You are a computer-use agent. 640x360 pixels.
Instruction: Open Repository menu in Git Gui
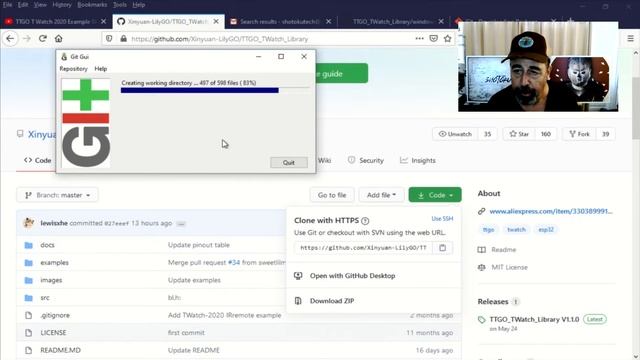(x=73, y=69)
